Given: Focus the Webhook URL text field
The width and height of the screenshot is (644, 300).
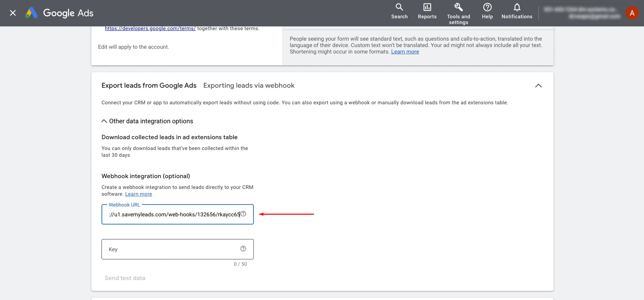Looking at the screenshot, I should coord(173,214).
